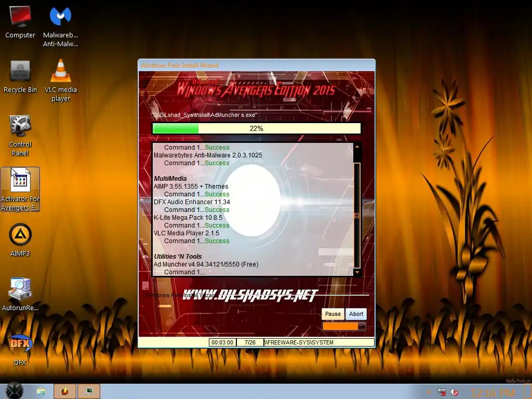This screenshot has width=532, height=399.
Task: Pause the installation
Action: point(333,314)
